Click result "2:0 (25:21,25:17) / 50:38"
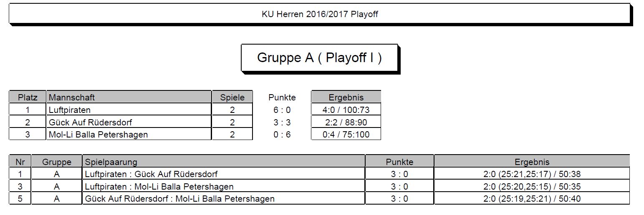 532,174
